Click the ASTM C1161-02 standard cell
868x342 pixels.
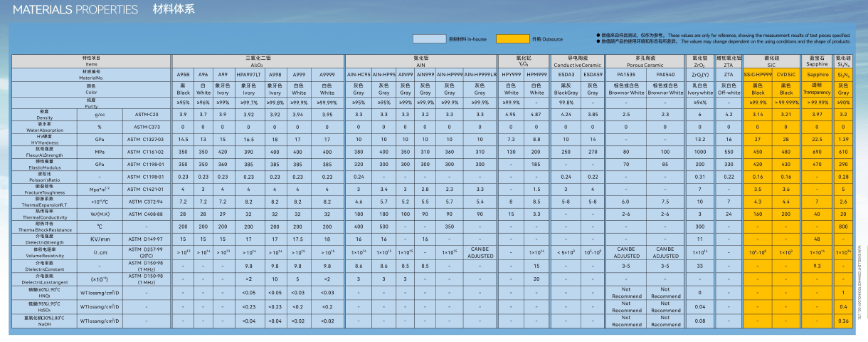click(146, 152)
